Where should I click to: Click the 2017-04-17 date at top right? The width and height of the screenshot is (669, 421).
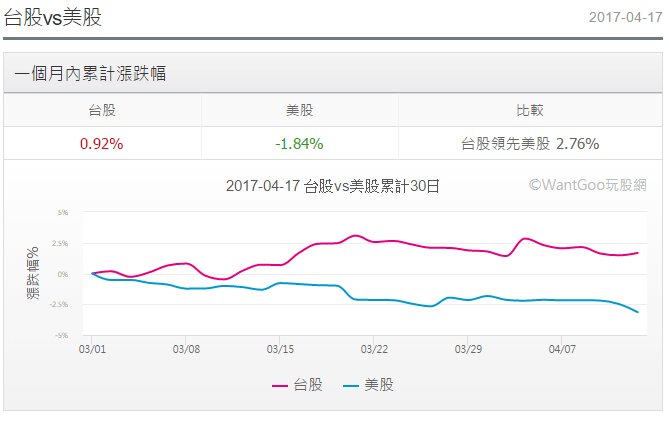tap(624, 18)
